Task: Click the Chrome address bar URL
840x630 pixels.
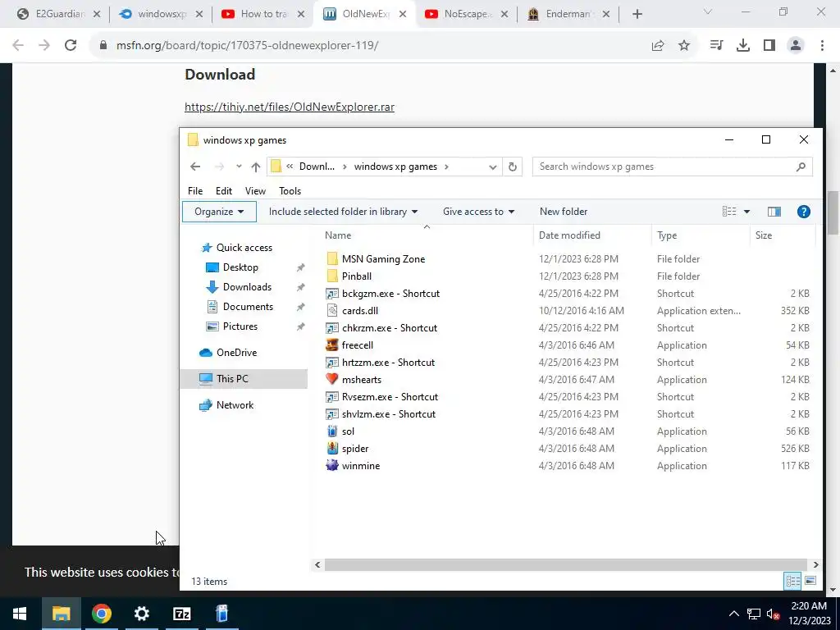Action: (x=247, y=46)
